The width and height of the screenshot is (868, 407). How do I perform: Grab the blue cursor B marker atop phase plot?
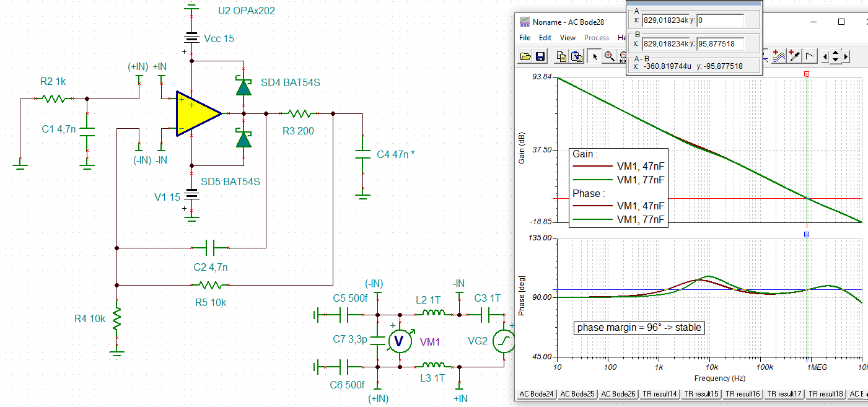(x=807, y=234)
